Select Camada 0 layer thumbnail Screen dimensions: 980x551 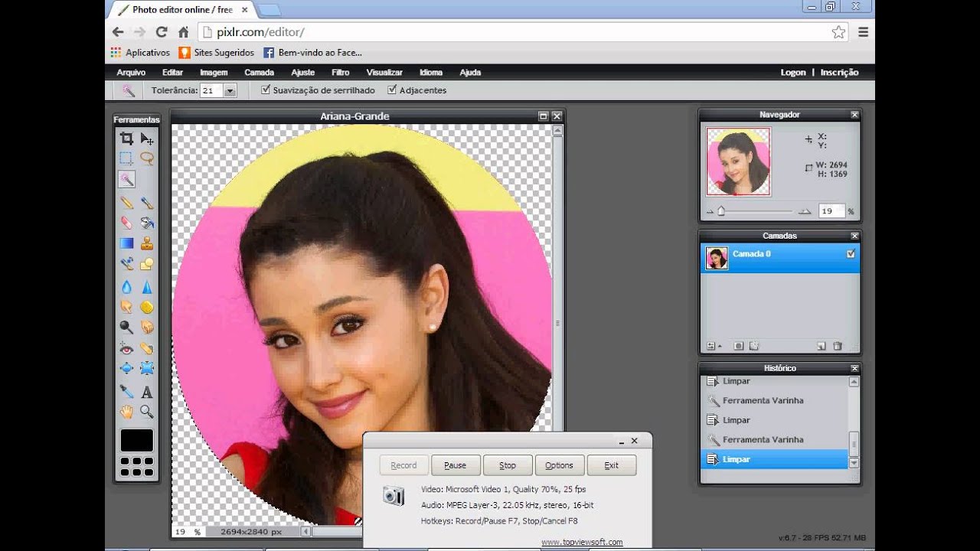pos(717,259)
